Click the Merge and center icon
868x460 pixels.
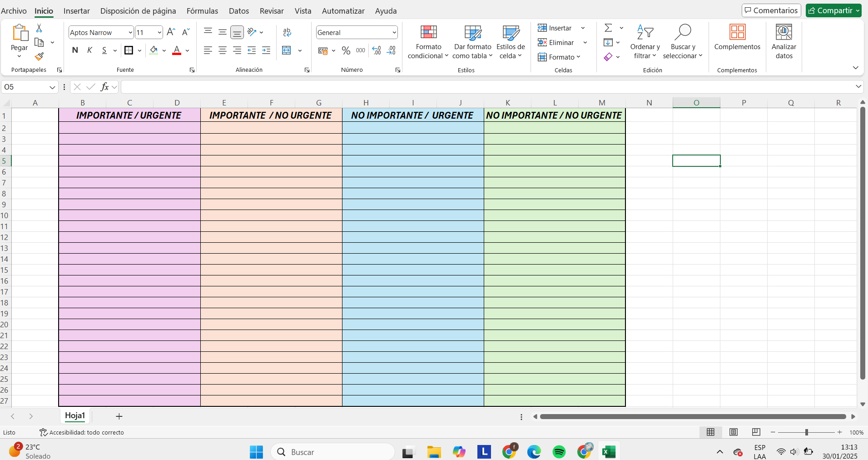coord(287,50)
